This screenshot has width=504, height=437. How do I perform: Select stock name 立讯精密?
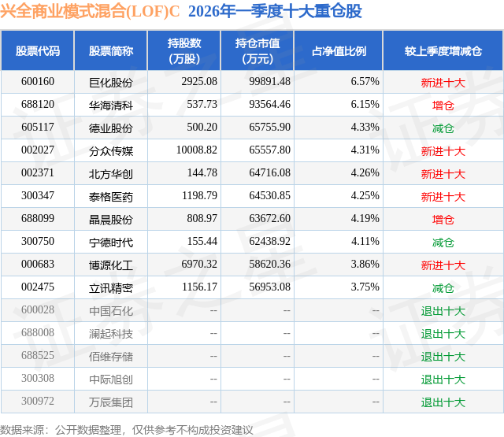[x=111, y=288]
